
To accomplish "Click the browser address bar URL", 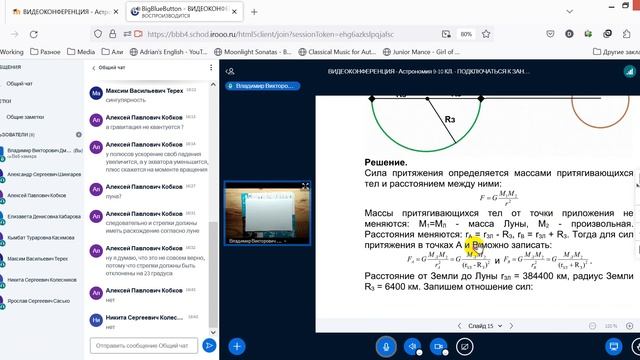I will pyautogui.click(x=270, y=34).
